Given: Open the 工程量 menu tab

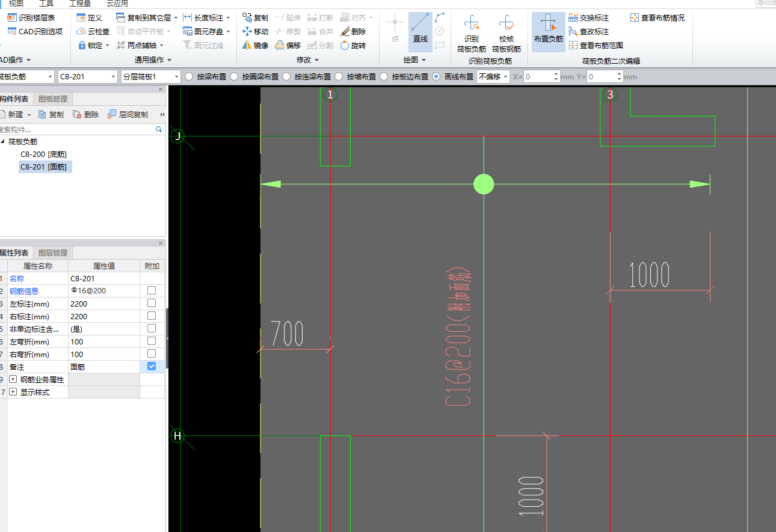Looking at the screenshot, I should [x=80, y=4].
